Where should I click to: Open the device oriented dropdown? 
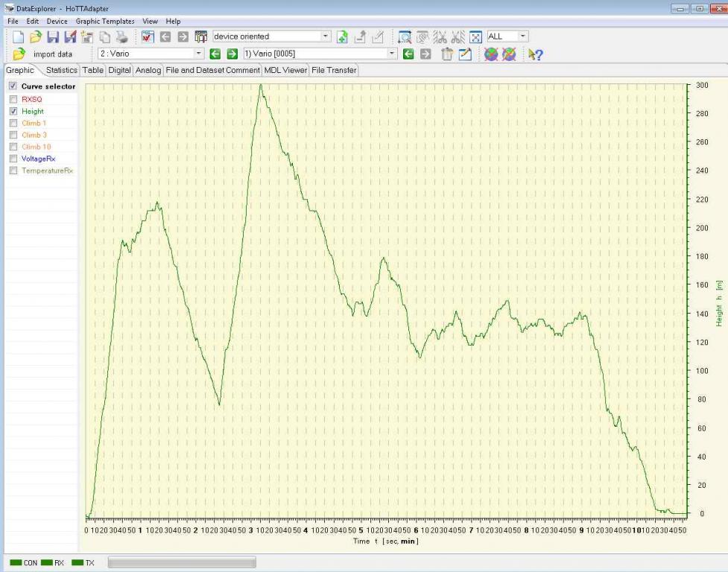326,36
